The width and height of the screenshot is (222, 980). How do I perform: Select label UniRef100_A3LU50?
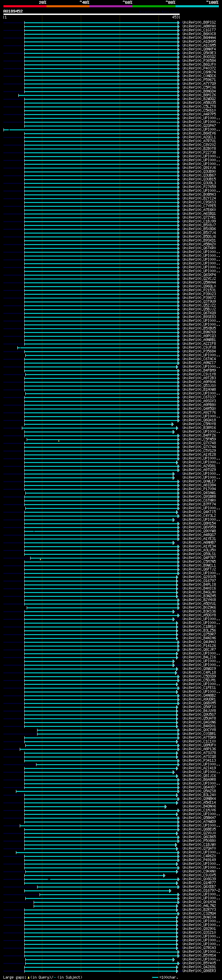click(x=199, y=550)
